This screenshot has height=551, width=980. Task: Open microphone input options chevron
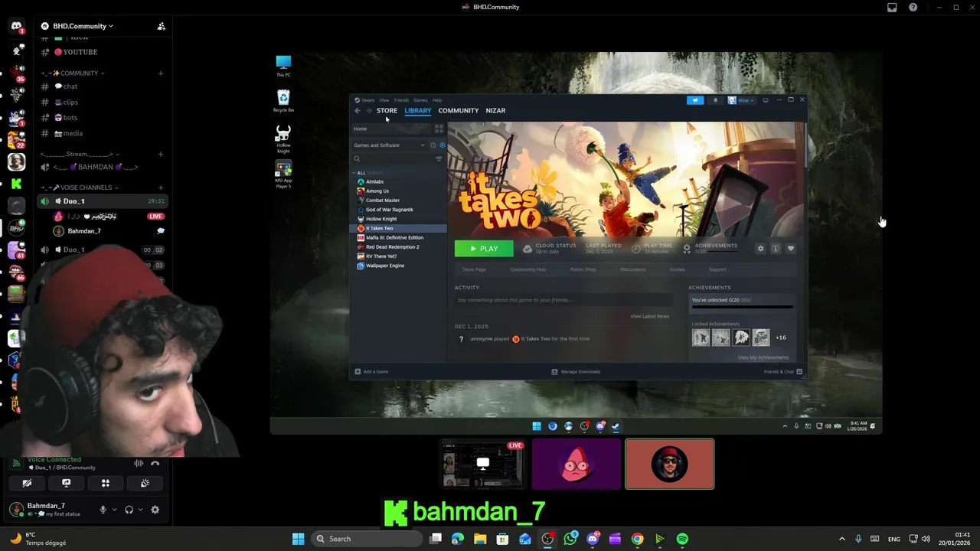pos(114,510)
